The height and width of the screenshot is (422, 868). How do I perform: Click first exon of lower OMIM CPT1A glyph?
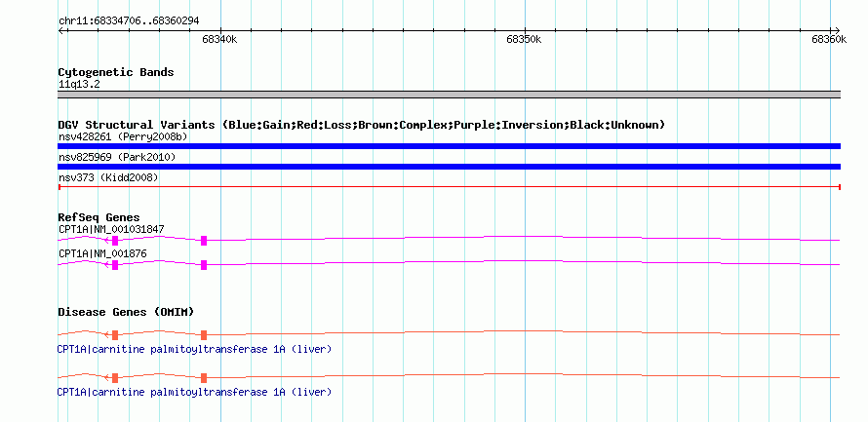(115, 378)
